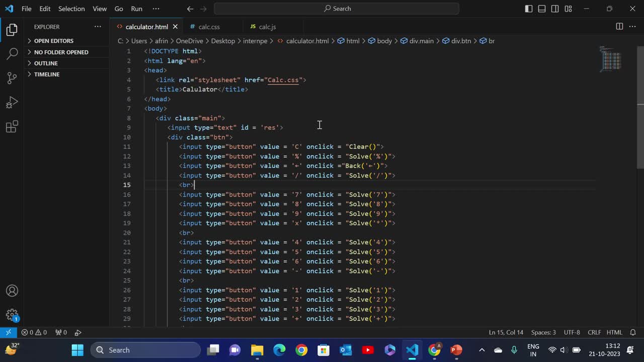
Task: Expand the Timeline section
Action: [47, 74]
